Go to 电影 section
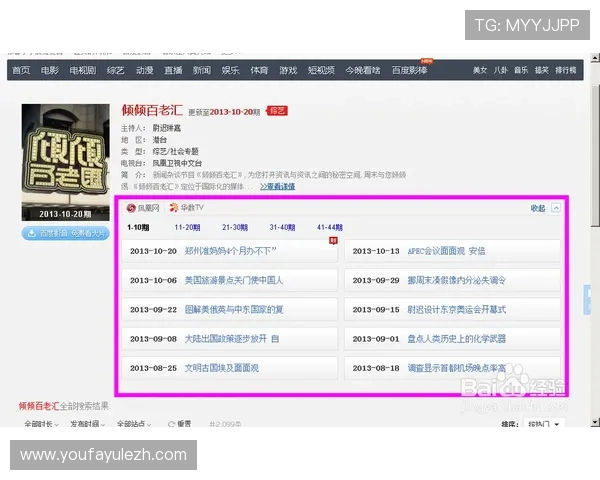This screenshot has height=480, width=600. pos(50,70)
